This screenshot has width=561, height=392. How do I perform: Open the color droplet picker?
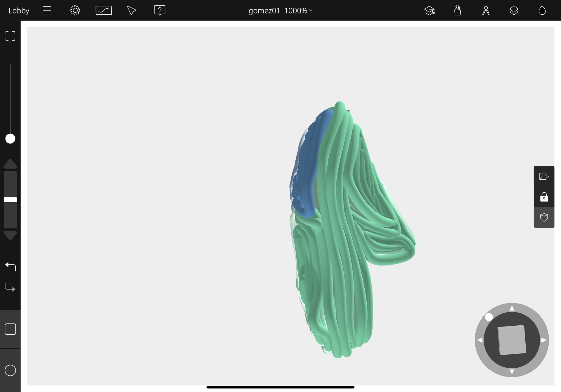point(542,10)
